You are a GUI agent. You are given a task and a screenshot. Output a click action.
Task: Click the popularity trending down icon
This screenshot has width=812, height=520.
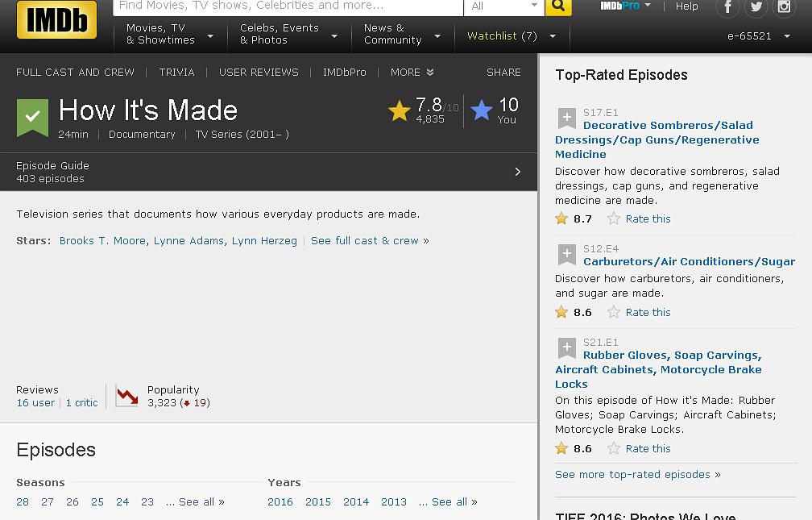pos(127,396)
